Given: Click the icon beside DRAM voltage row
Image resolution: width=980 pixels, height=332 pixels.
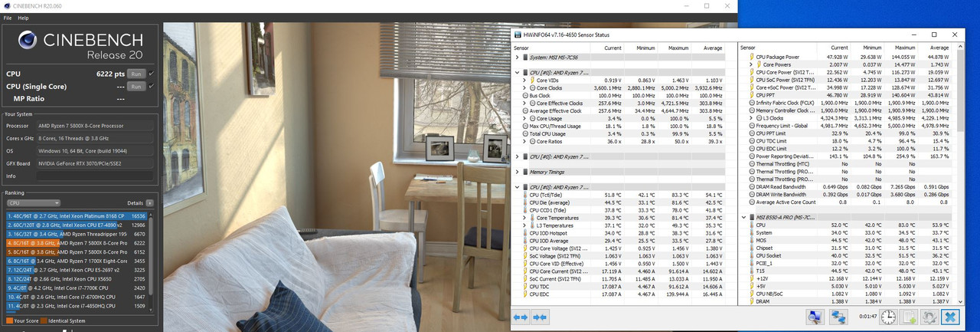Looking at the screenshot, I should 751,302.
